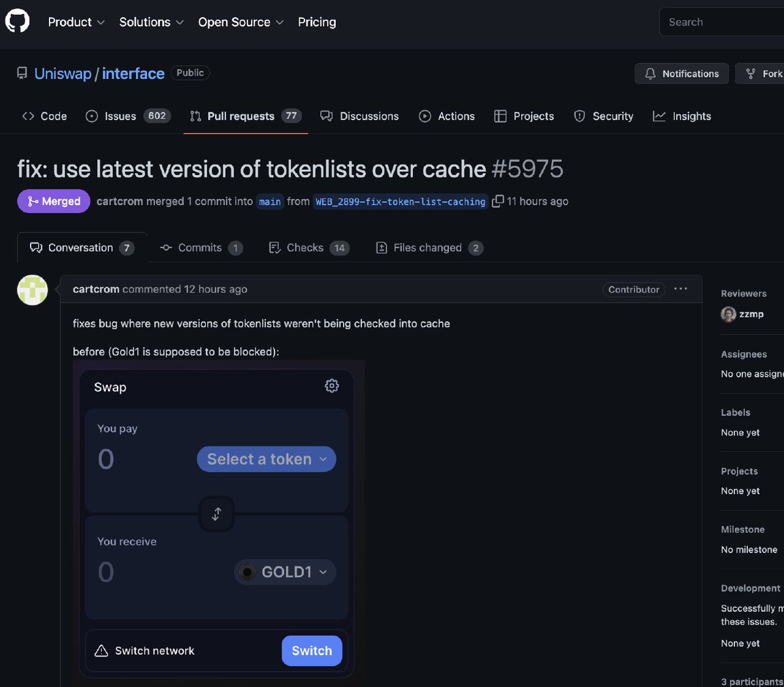Switch to the Actions tab

click(x=447, y=116)
